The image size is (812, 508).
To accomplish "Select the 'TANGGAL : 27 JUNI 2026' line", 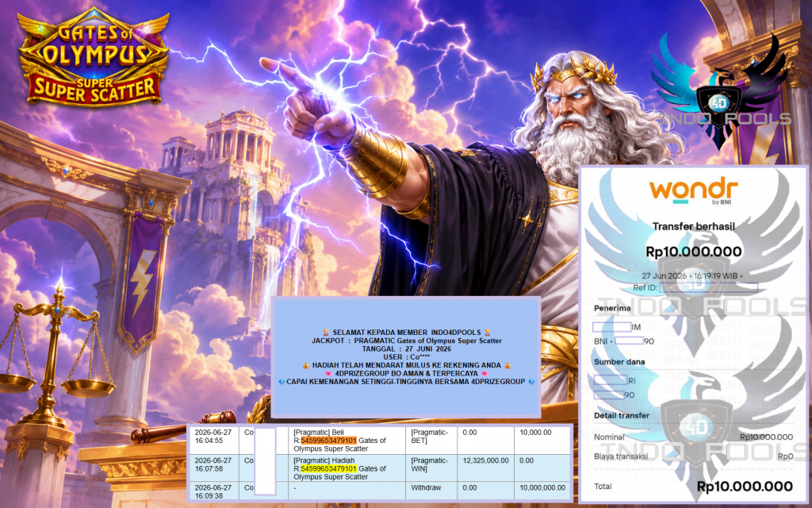I will coord(407,349).
